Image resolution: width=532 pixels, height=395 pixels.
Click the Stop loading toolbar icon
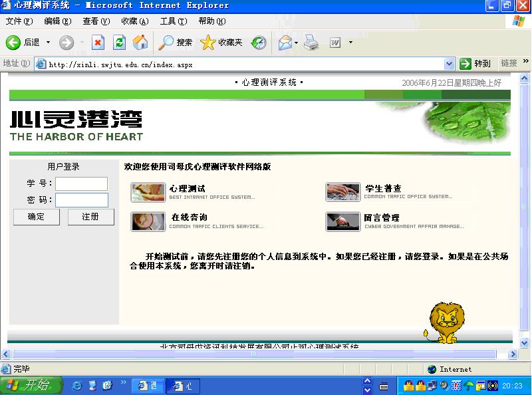click(x=98, y=43)
